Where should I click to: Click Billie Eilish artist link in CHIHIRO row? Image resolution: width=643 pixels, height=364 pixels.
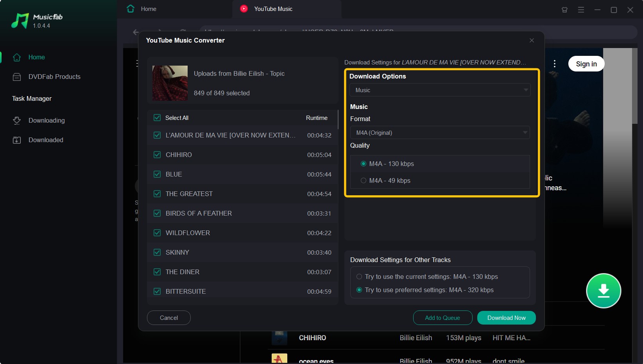coord(416,338)
